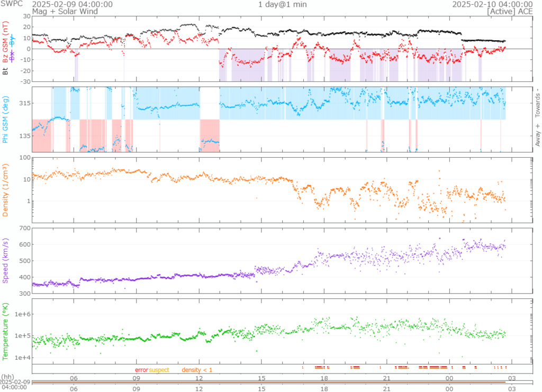Click the black Bt series legend label

pyautogui.click(x=5, y=70)
